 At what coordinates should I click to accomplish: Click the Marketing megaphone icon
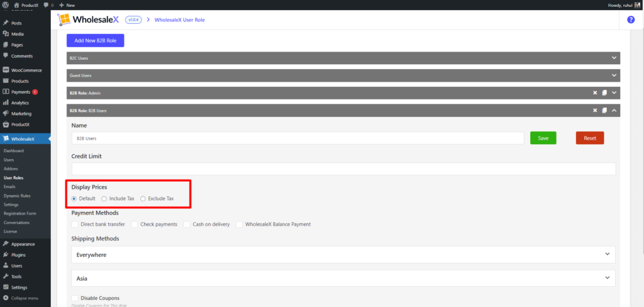6,113
